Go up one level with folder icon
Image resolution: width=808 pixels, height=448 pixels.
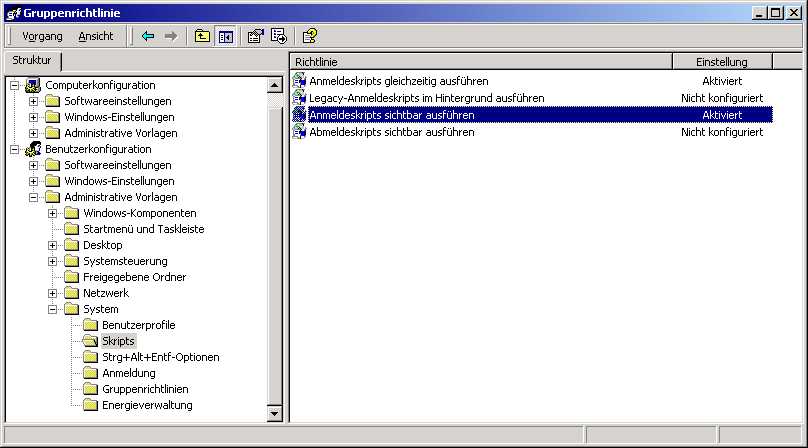coord(202,36)
